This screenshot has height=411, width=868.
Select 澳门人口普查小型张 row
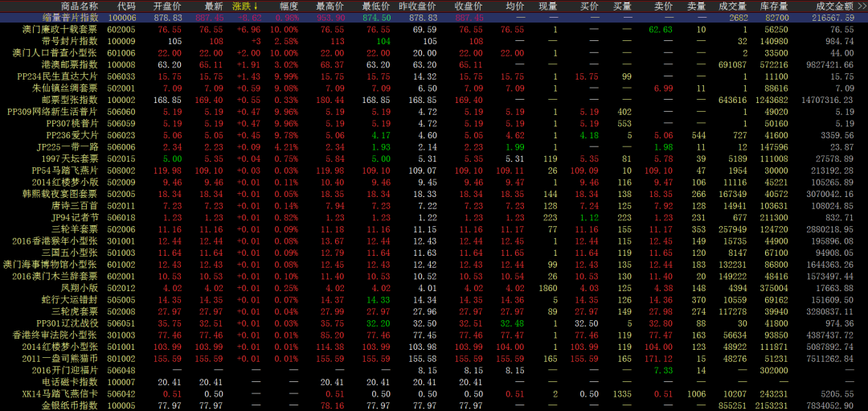click(434, 52)
